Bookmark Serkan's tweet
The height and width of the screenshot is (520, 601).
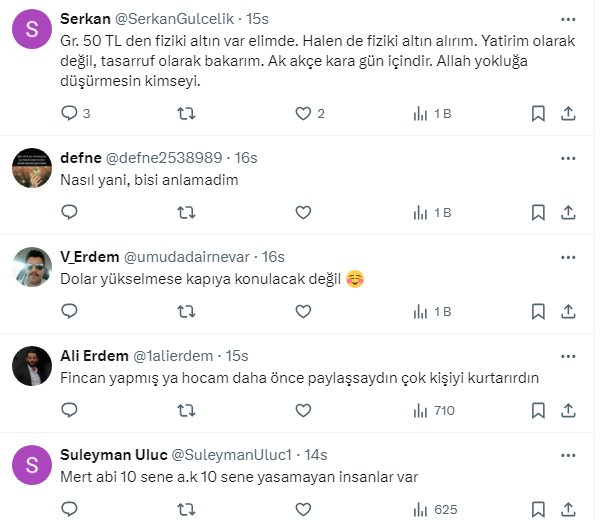[x=538, y=114]
